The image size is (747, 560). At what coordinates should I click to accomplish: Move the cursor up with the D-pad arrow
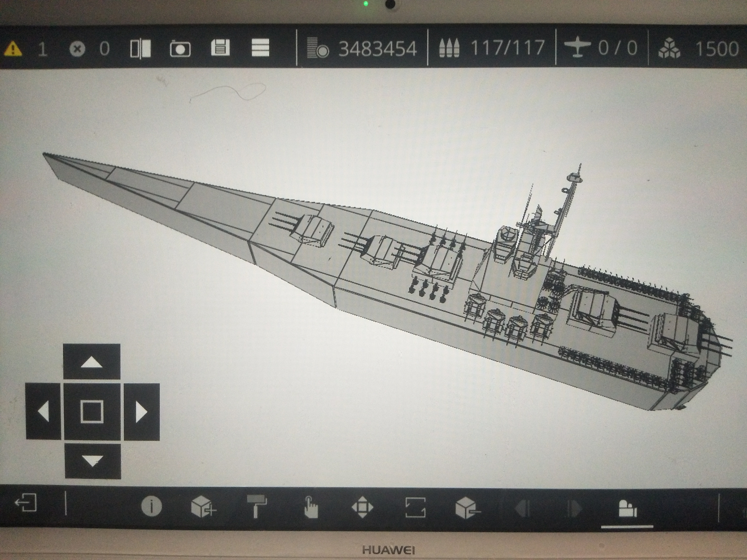92,361
